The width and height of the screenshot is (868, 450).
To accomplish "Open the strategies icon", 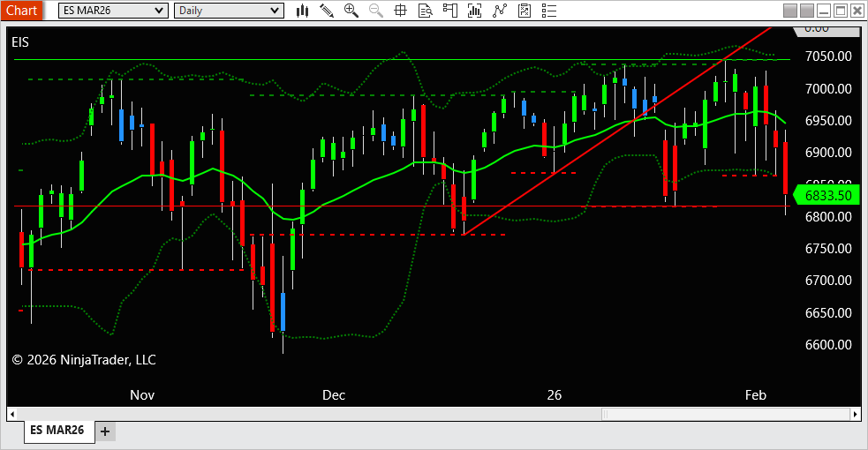I will pyautogui.click(x=525, y=11).
